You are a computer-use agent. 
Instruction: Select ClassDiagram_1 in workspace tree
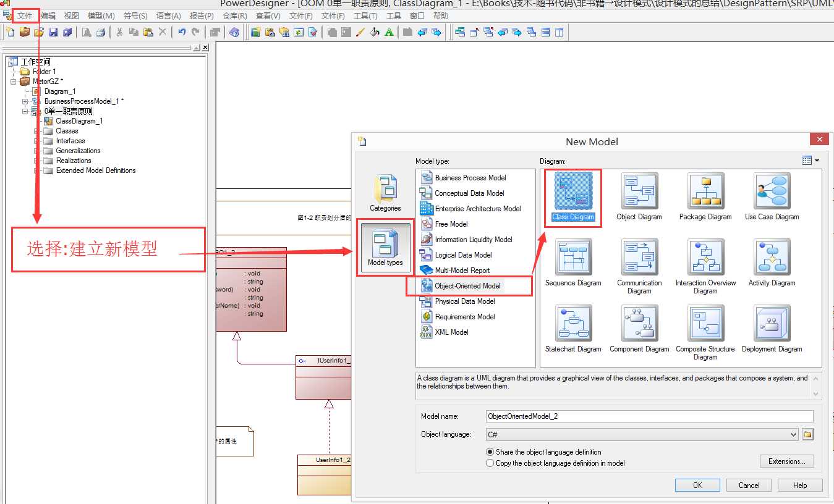(74, 121)
